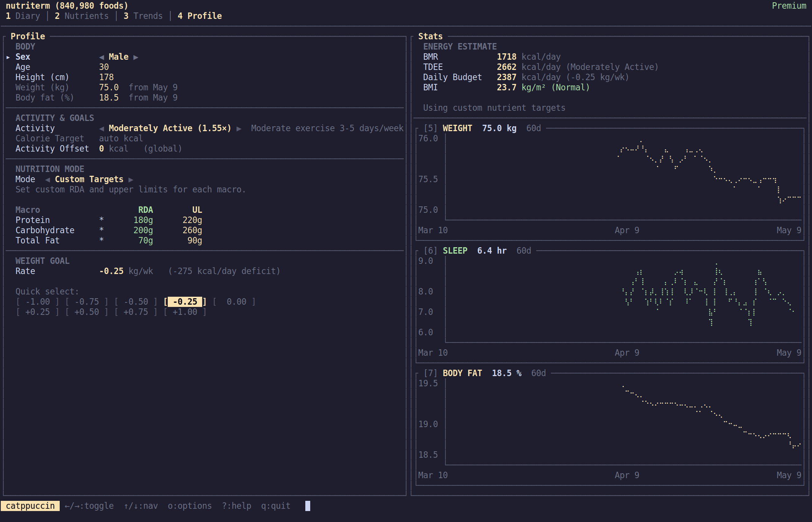812x522 pixels.
Task: Select Moderately Active (1.55×) activity value
Action: pyautogui.click(x=170, y=128)
